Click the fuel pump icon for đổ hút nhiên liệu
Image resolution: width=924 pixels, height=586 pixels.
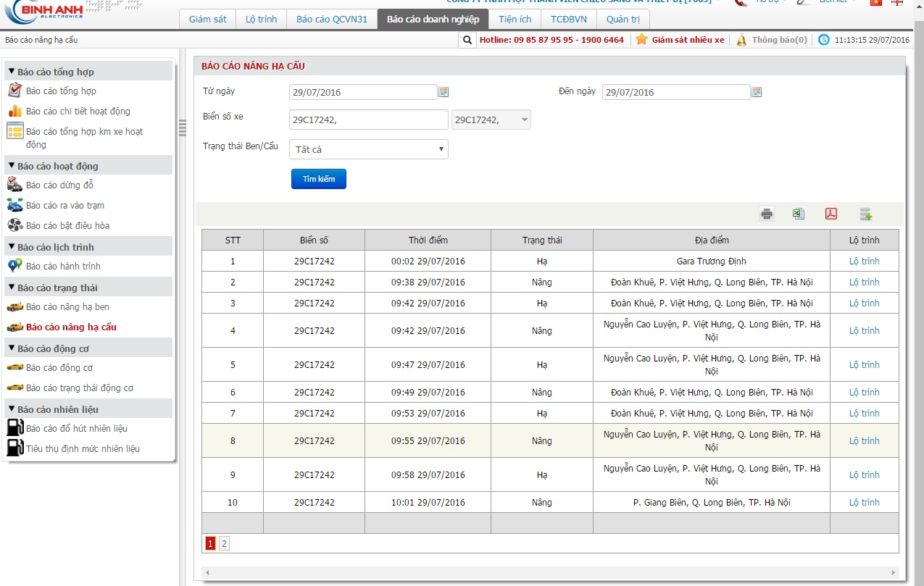tap(14, 428)
